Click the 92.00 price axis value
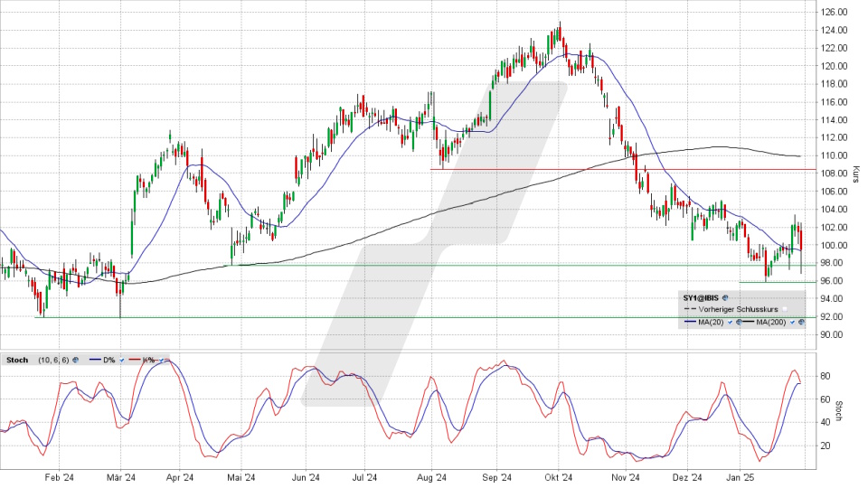 [834, 317]
